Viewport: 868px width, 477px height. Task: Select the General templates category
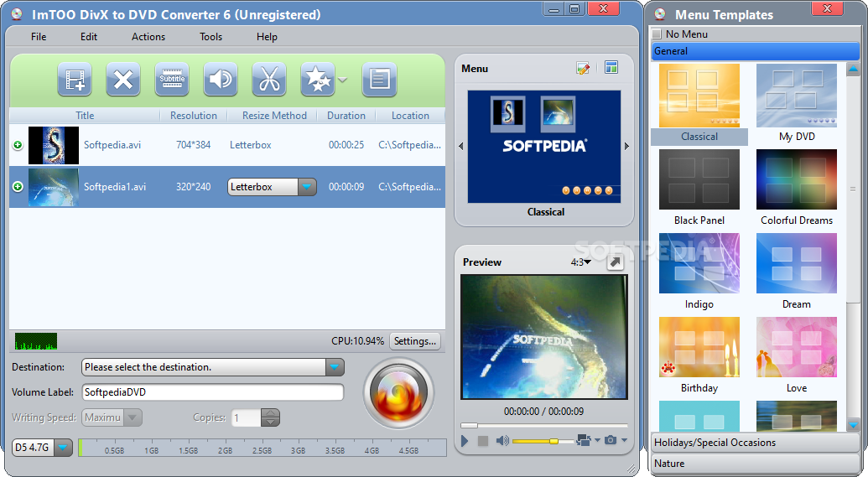(756, 51)
